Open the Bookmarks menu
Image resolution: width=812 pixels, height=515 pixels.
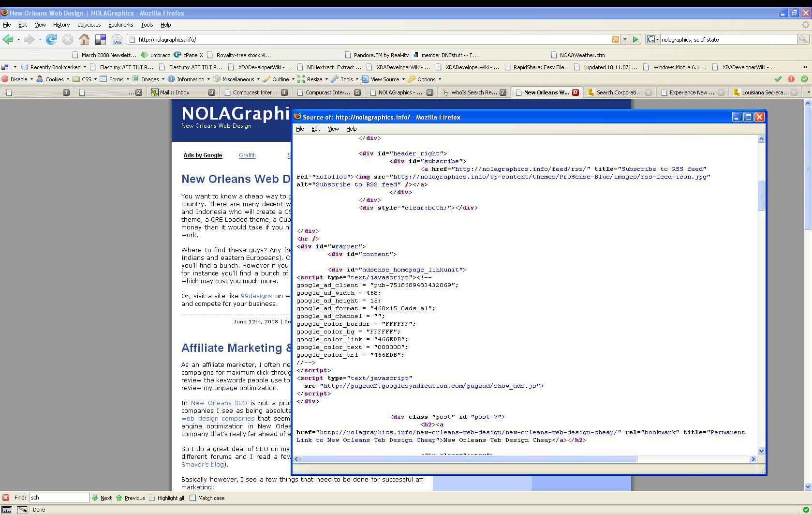click(120, 25)
